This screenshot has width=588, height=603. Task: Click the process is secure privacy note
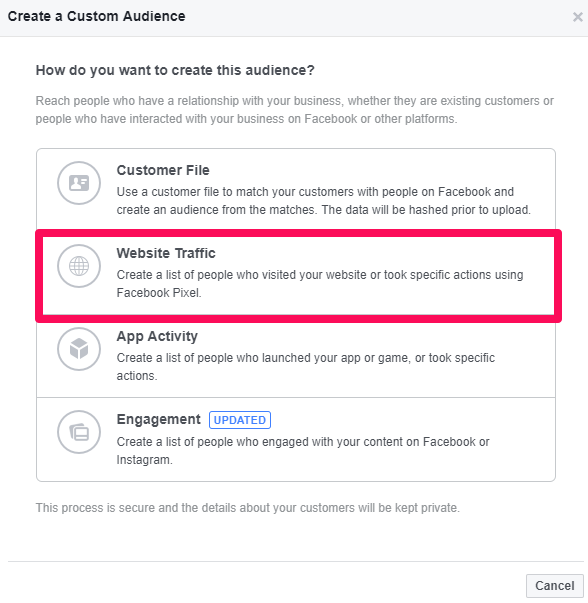[248, 508]
